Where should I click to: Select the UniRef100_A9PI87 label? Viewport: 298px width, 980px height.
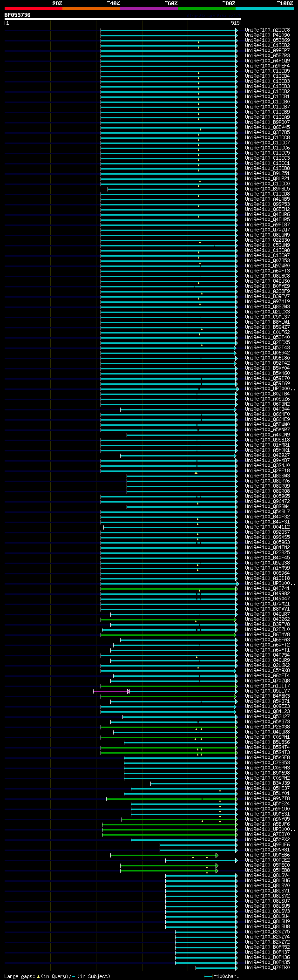click(267, 225)
